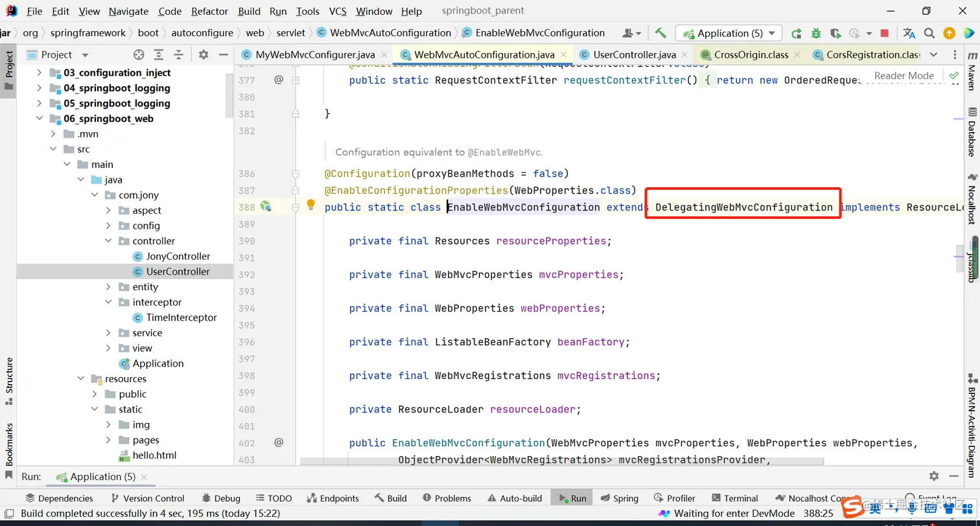Viewport: 980px width, 526px height.
Task: Toggle fold marker on line 377
Action: pos(296,80)
